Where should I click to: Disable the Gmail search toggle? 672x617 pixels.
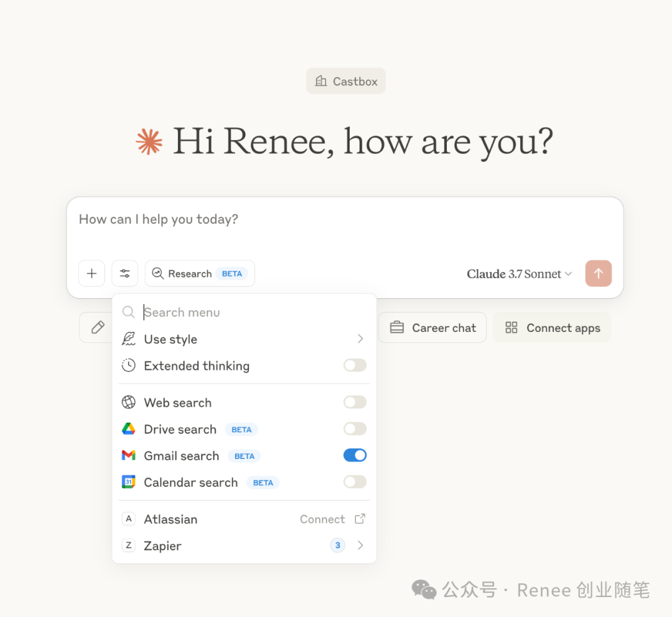pyautogui.click(x=355, y=455)
